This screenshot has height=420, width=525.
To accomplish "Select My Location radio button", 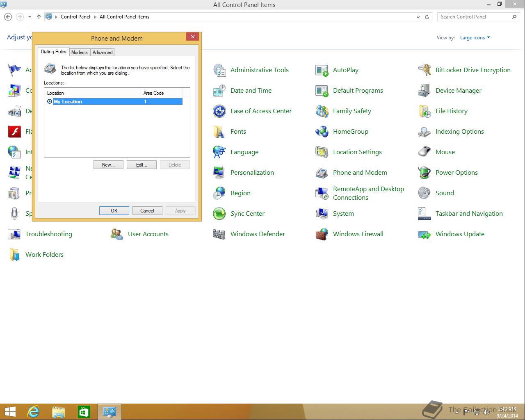I will 50,102.
